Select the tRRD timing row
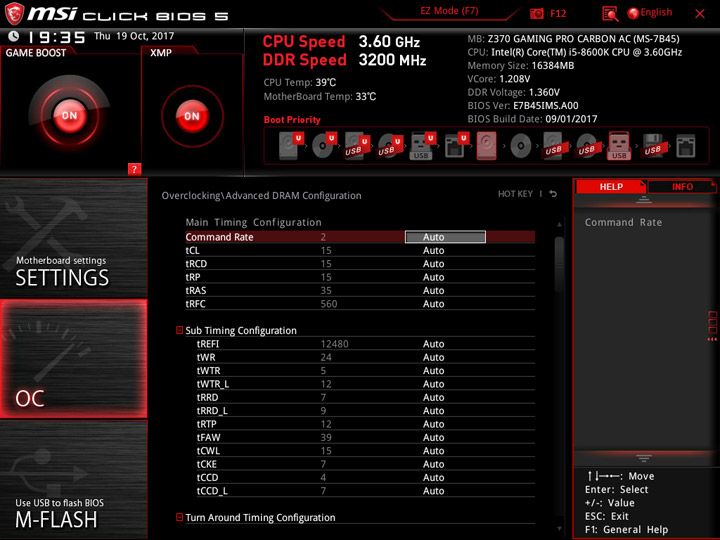This screenshot has width=720, height=540. pos(366,397)
